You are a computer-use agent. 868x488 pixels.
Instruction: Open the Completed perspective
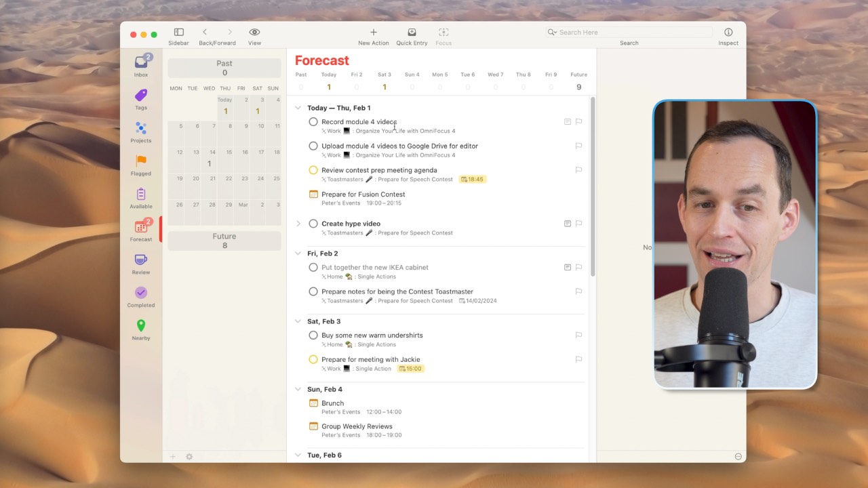click(141, 296)
